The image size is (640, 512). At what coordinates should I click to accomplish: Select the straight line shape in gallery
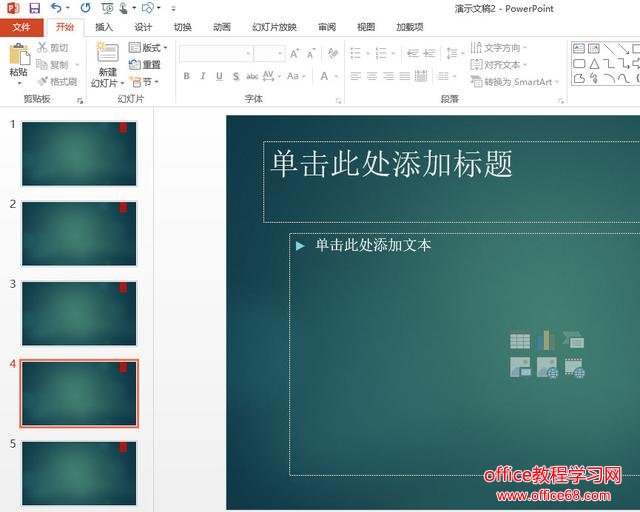(609, 49)
